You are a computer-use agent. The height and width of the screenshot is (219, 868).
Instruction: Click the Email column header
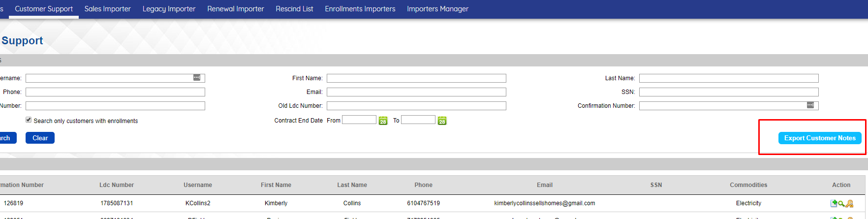(545, 185)
